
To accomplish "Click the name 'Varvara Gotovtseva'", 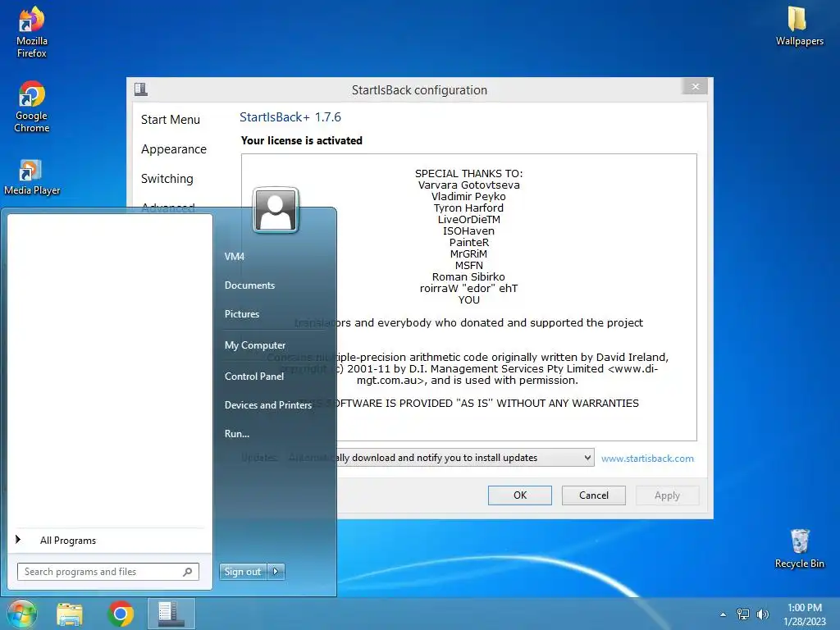I will pos(468,185).
